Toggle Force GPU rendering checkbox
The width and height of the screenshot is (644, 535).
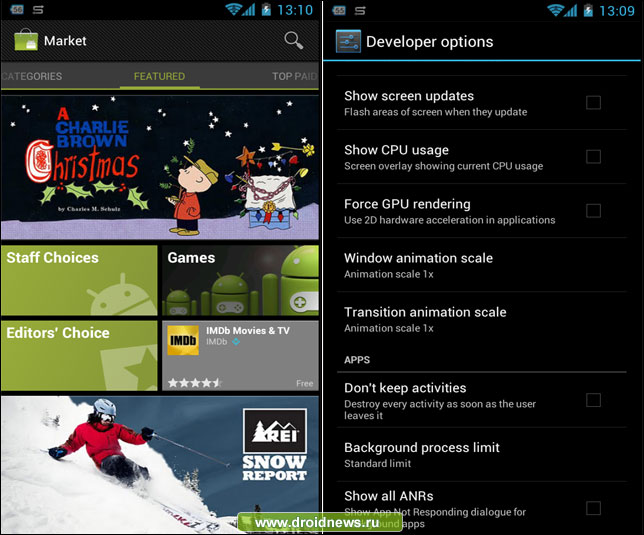tap(593, 211)
